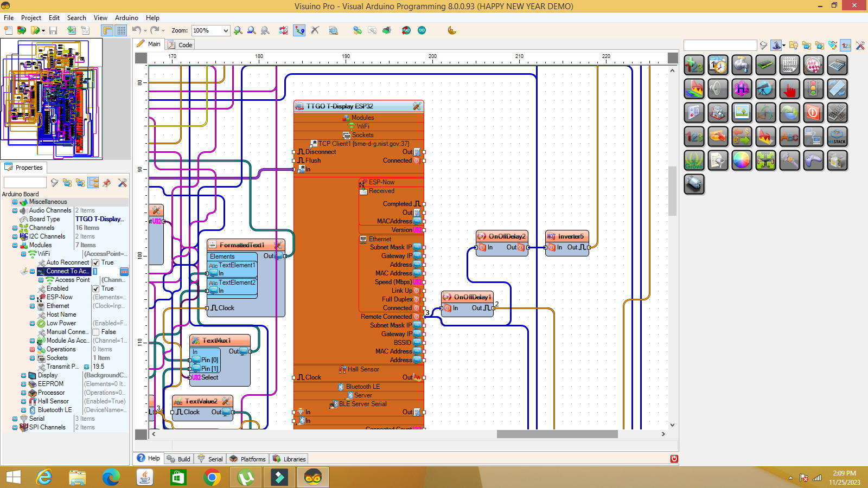
Task: Open the Grove components category
Action: tap(694, 160)
